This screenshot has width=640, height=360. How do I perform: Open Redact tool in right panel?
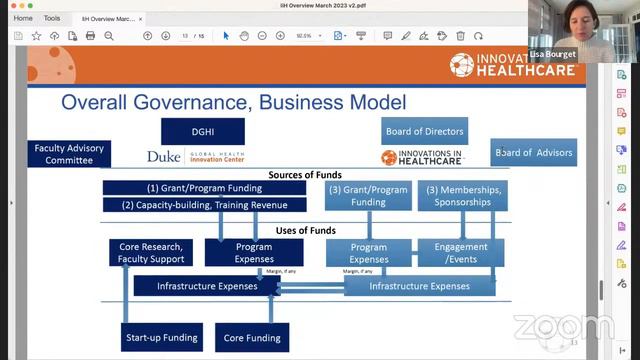[621, 207]
